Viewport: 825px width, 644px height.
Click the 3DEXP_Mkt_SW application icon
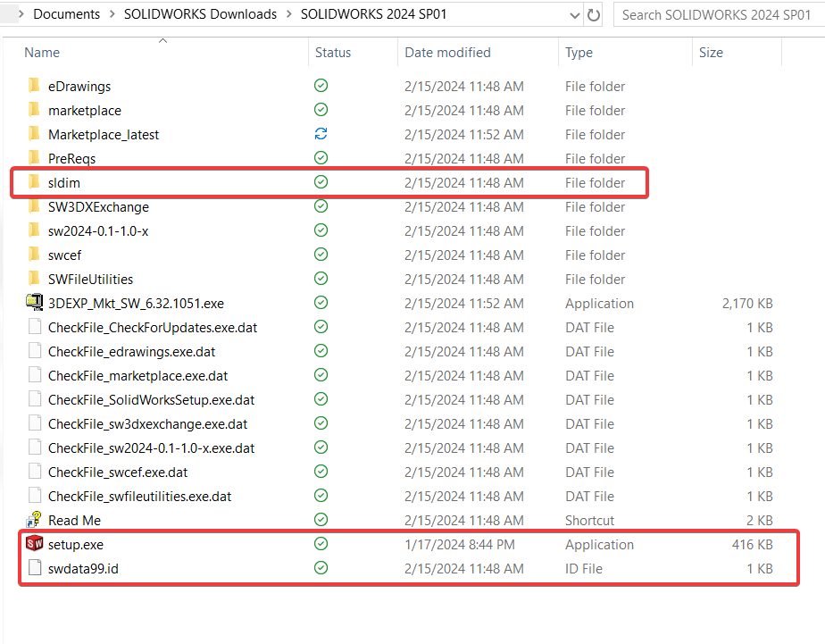pos(34,303)
